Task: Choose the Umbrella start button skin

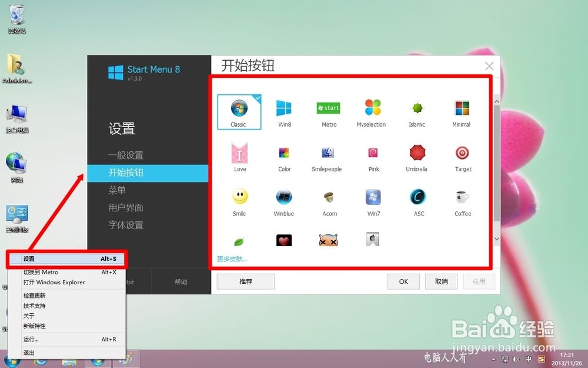Action: pyautogui.click(x=417, y=158)
